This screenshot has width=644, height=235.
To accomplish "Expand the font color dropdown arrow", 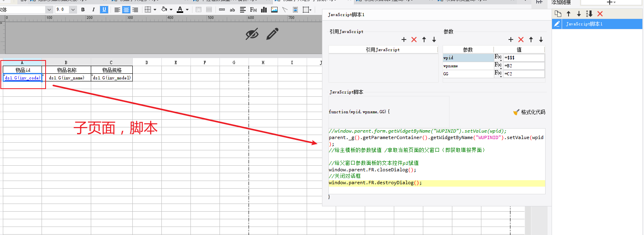I will click(187, 10).
